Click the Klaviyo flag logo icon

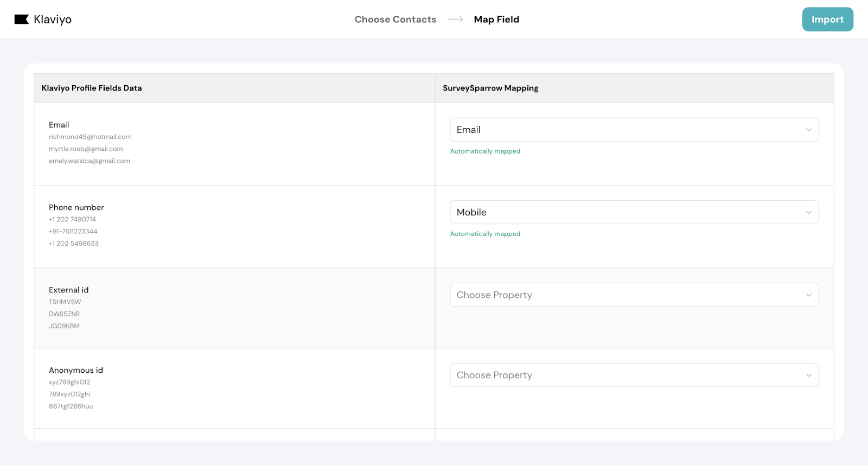pyautogui.click(x=21, y=20)
